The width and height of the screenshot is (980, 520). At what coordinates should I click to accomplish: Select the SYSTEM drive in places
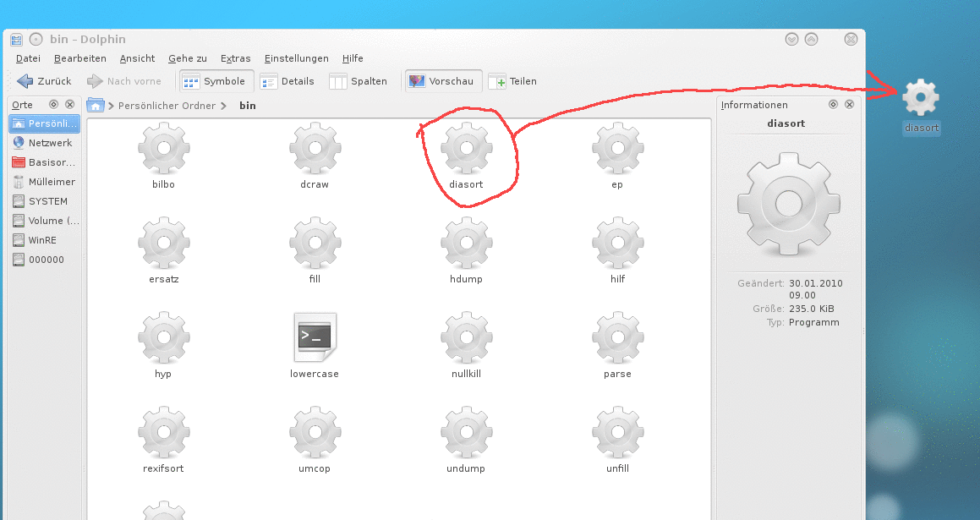(x=47, y=201)
